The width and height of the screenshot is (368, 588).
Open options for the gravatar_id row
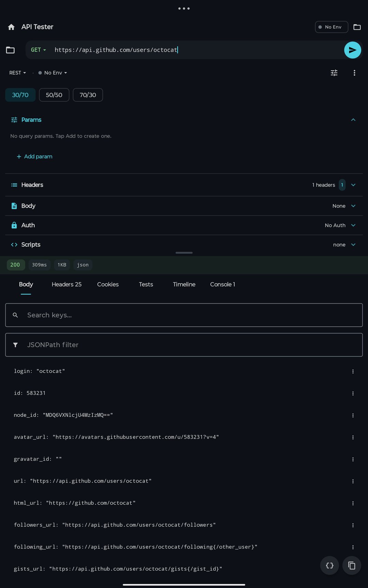[353, 459]
